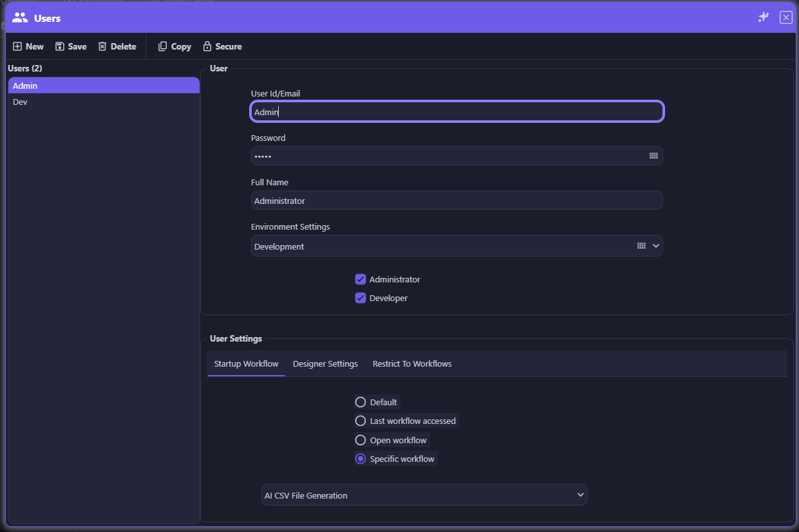The width and height of the screenshot is (799, 532).
Task: Select the Default startup radio button
Action: tap(361, 402)
